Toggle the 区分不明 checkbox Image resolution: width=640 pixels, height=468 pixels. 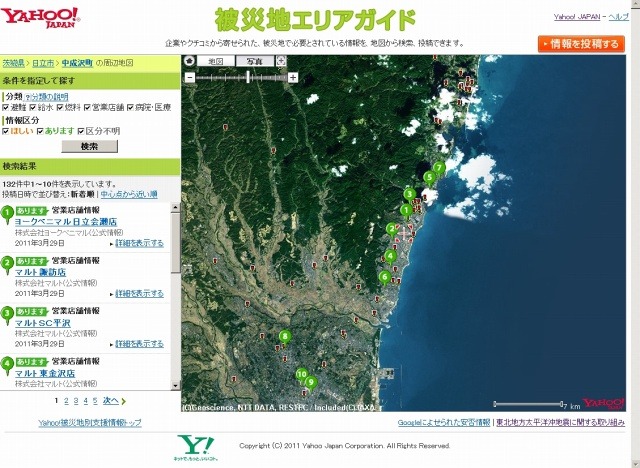81,131
